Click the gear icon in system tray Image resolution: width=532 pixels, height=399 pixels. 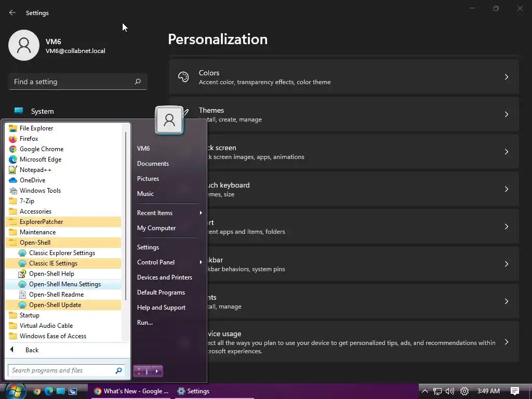(464, 391)
